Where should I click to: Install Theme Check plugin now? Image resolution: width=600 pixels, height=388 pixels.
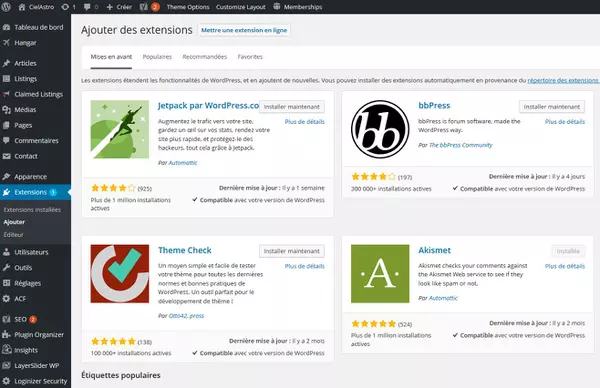(x=292, y=251)
